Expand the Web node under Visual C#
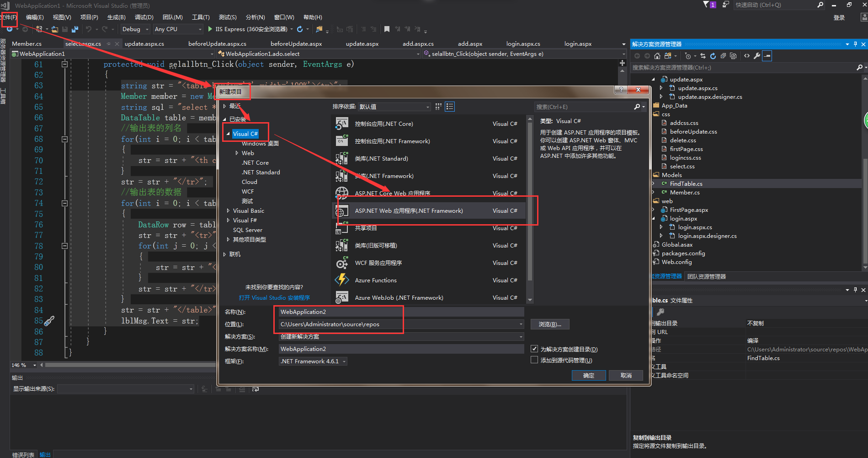Viewport: 868px width, 458px height. pyautogui.click(x=237, y=153)
